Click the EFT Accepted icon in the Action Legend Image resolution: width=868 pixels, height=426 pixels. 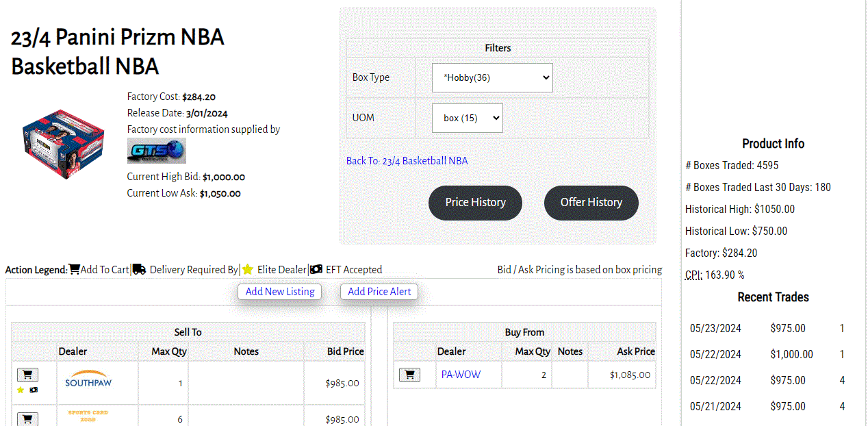click(316, 270)
